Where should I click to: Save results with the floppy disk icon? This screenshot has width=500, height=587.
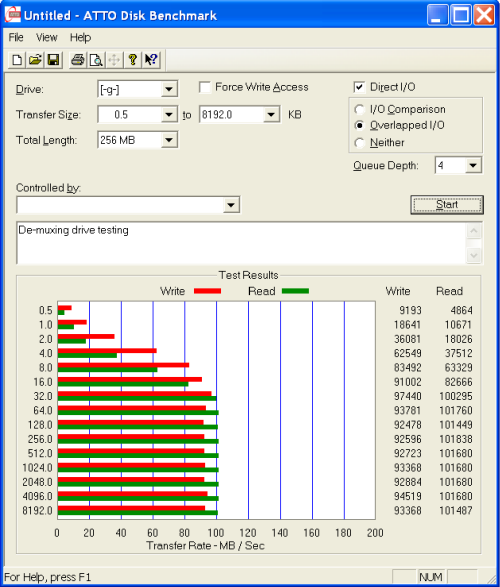pos(54,60)
